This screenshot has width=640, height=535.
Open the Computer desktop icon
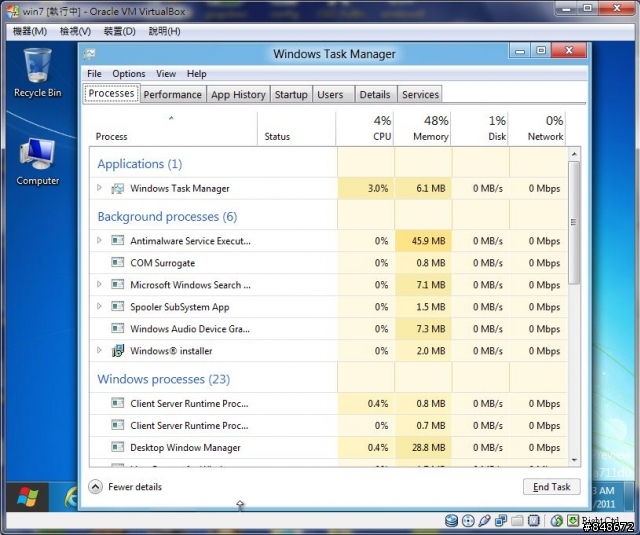click(x=38, y=162)
